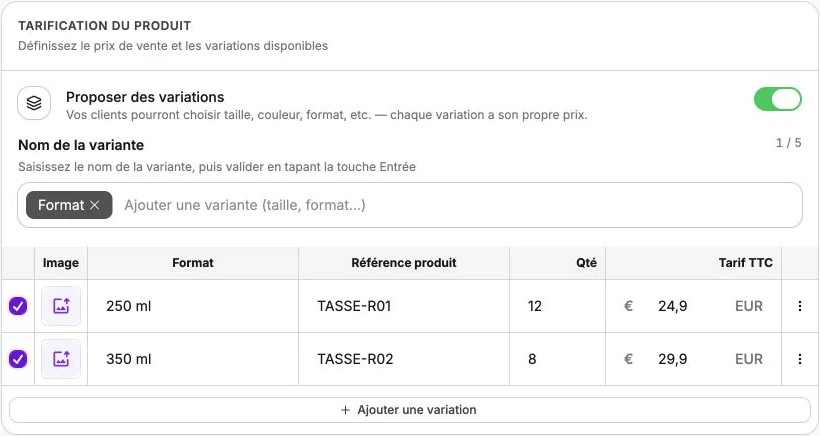The width and height of the screenshot is (820, 436).
Task: Uncheck the 350 ml variation checkbox
Action: click(x=18, y=359)
